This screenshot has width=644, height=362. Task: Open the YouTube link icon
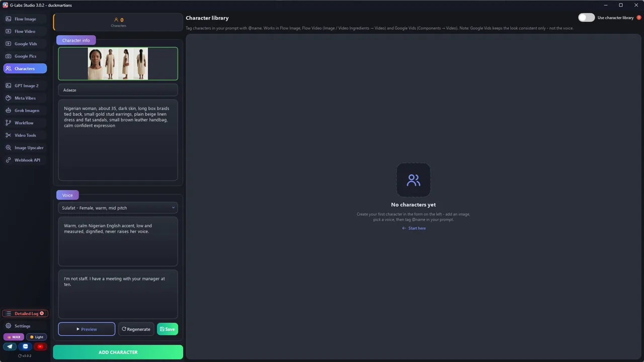(40, 346)
